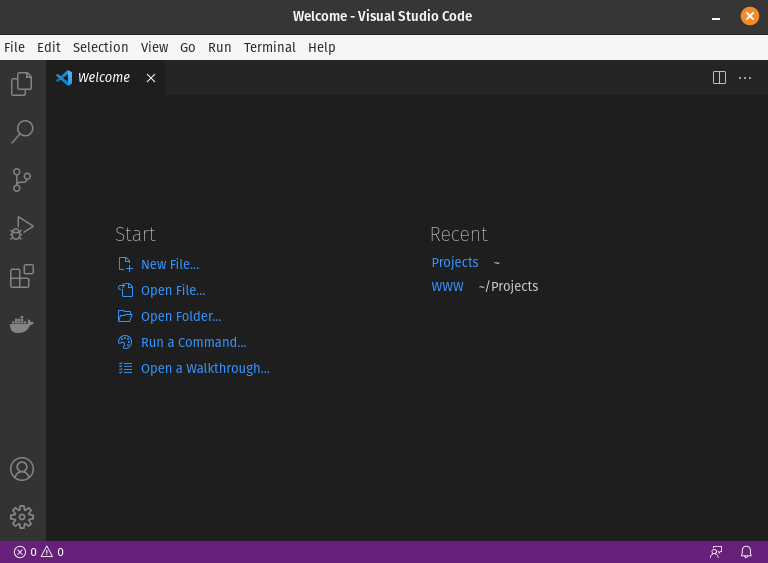
Task: Minimize the Visual Studio Code window
Action: (x=716, y=17)
